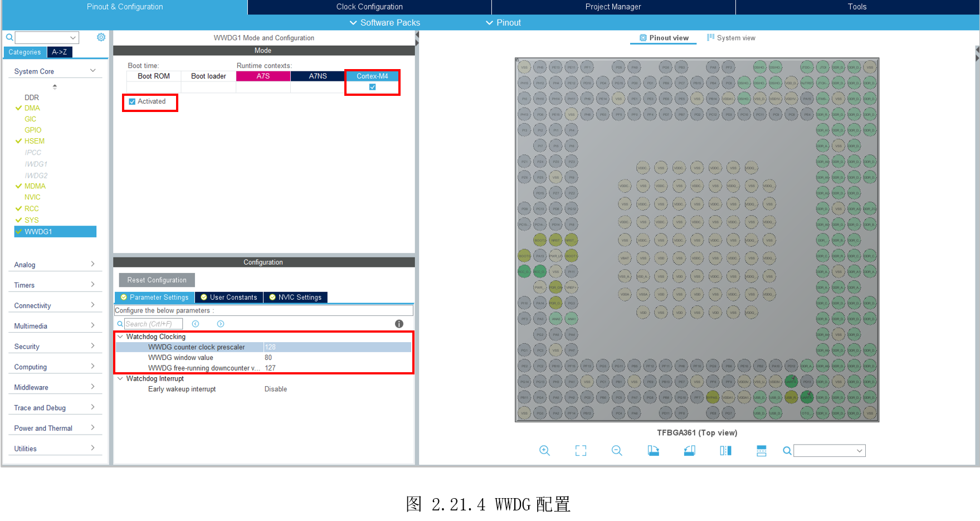Rotate the chip counter-clockwise
980x521 pixels.
pyautogui.click(x=689, y=451)
